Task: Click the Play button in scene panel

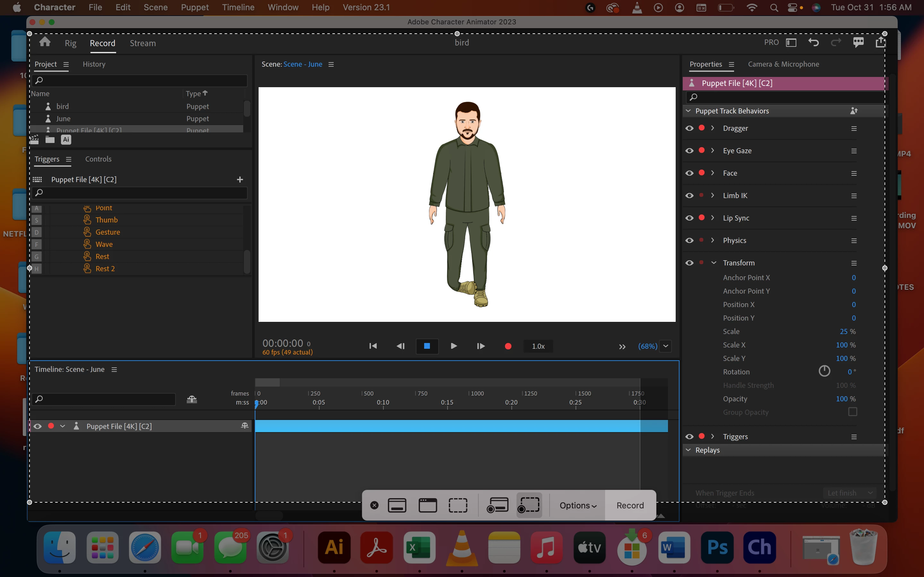Action: [x=454, y=346]
